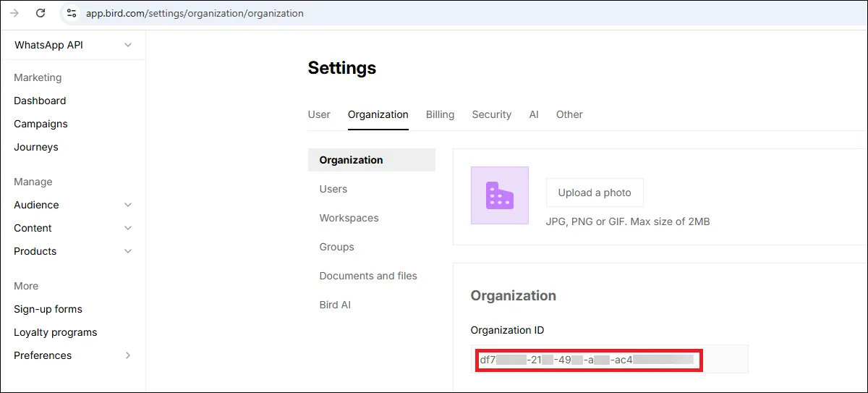This screenshot has width=868, height=393.
Task: Click the browser address bar URL
Action: click(x=195, y=13)
